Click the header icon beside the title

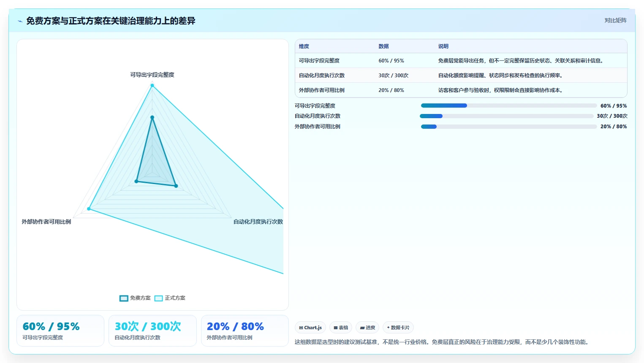coord(20,21)
